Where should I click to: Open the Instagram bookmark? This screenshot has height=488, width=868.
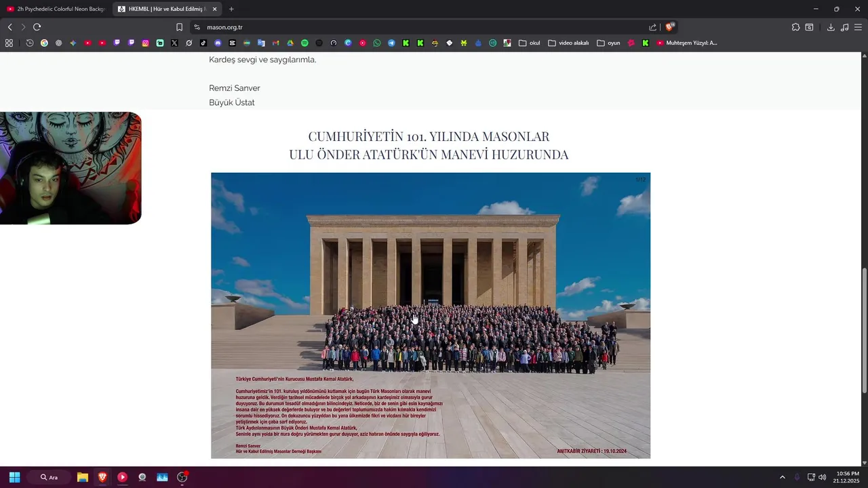(145, 43)
